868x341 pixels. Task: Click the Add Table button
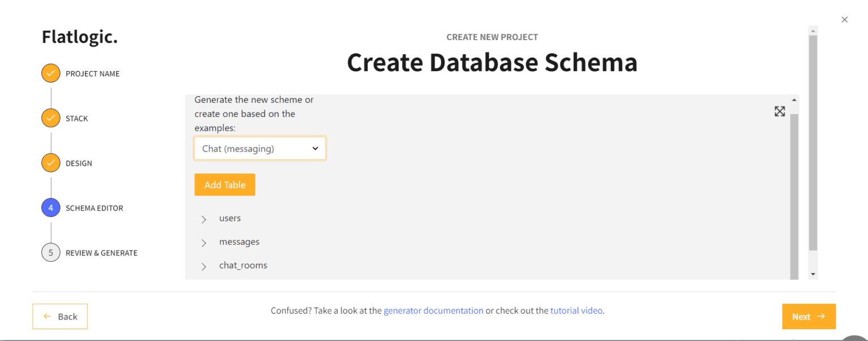224,185
